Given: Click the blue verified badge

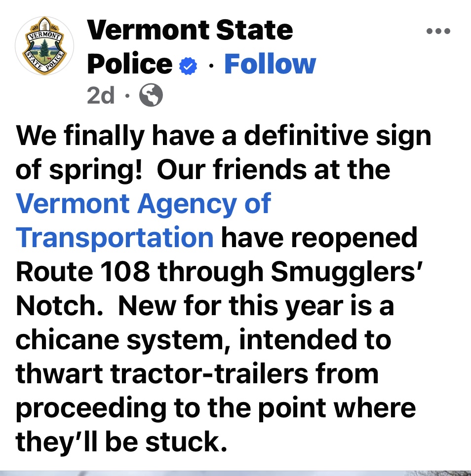Looking at the screenshot, I should coord(188,66).
